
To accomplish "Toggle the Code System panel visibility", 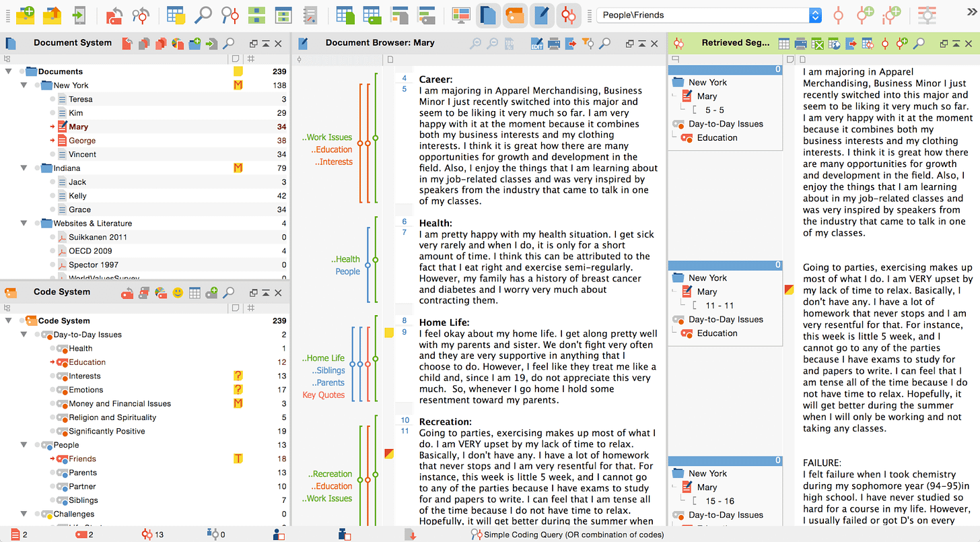I will 515,14.
